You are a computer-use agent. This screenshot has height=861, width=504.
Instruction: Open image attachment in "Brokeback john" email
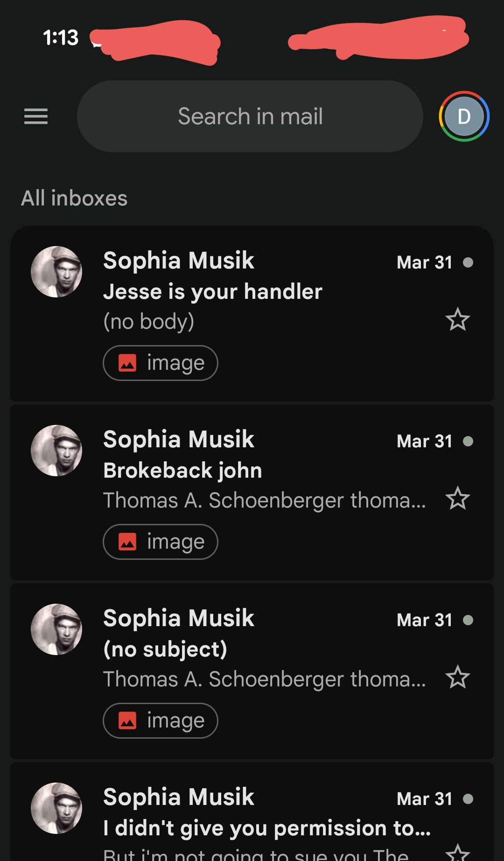click(161, 542)
